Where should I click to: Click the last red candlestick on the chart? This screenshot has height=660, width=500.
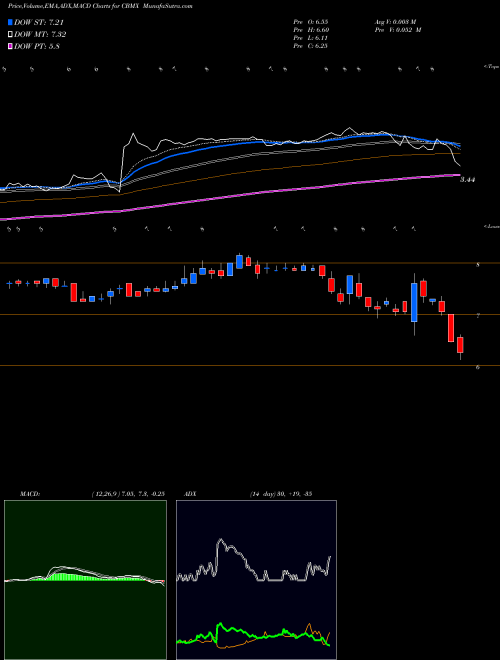pyautogui.click(x=460, y=345)
